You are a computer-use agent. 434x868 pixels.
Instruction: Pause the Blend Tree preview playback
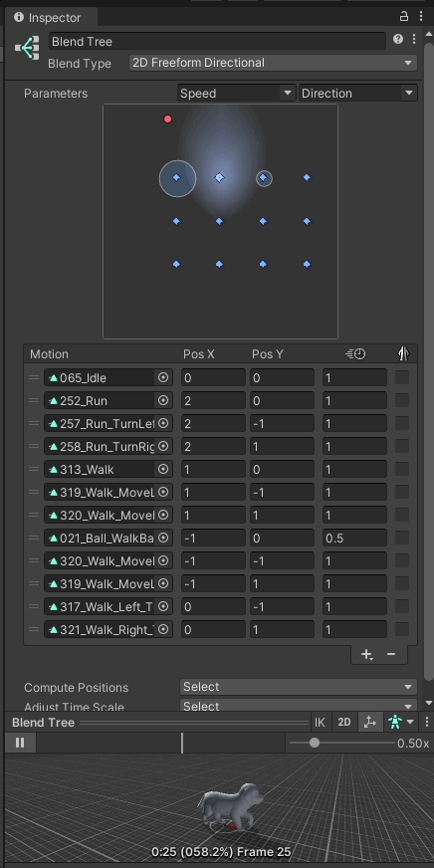click(20, 743)
